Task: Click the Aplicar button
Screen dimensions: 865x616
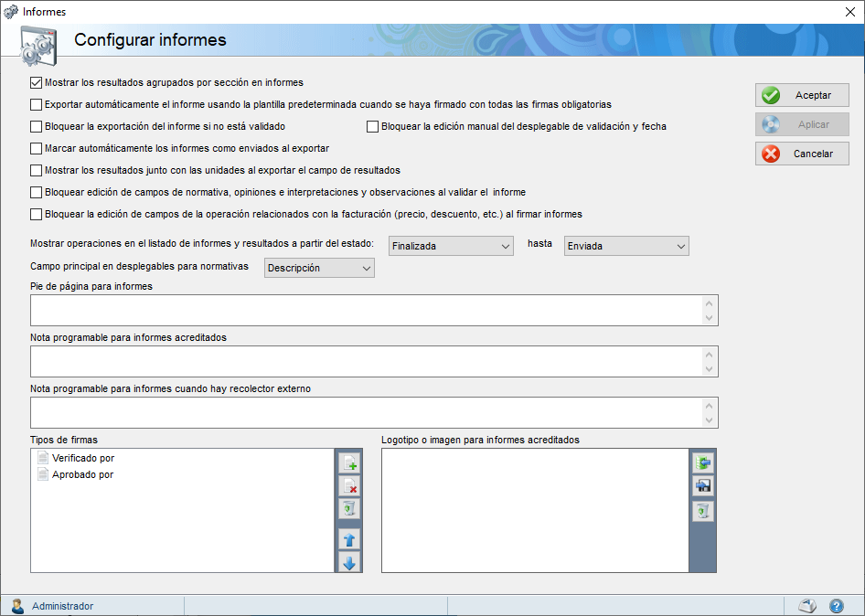Action: 802,124
